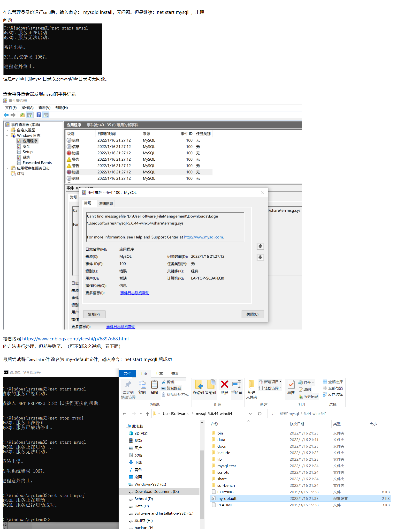This screenshot has width=404, height=532.
Task: Open the http://www.mysql.com link
Action: (204, 237)
